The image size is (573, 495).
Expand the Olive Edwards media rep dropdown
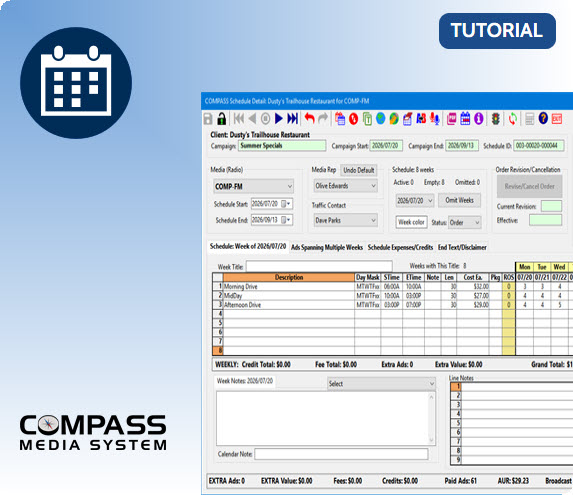345,186
